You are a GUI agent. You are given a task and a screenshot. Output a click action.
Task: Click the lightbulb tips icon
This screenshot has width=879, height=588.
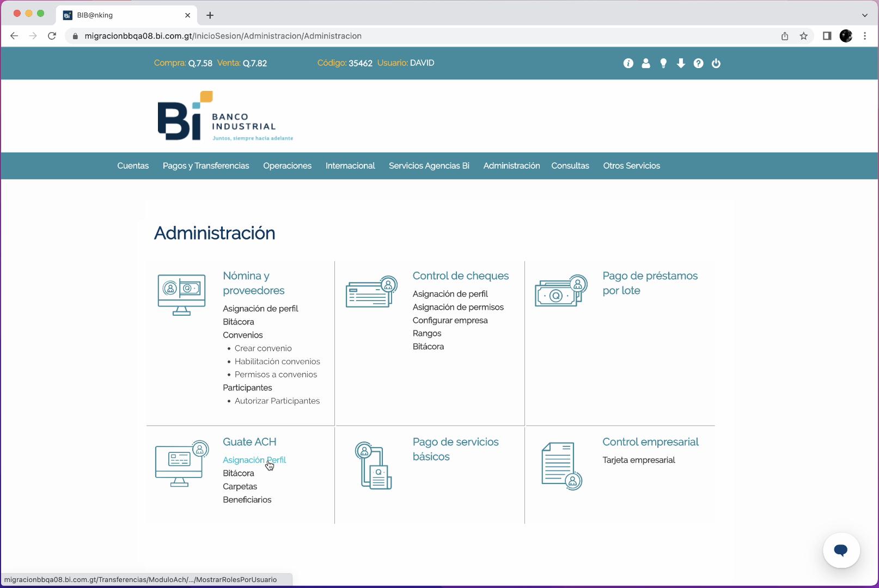pyautogui.click(x=663, y=63)
